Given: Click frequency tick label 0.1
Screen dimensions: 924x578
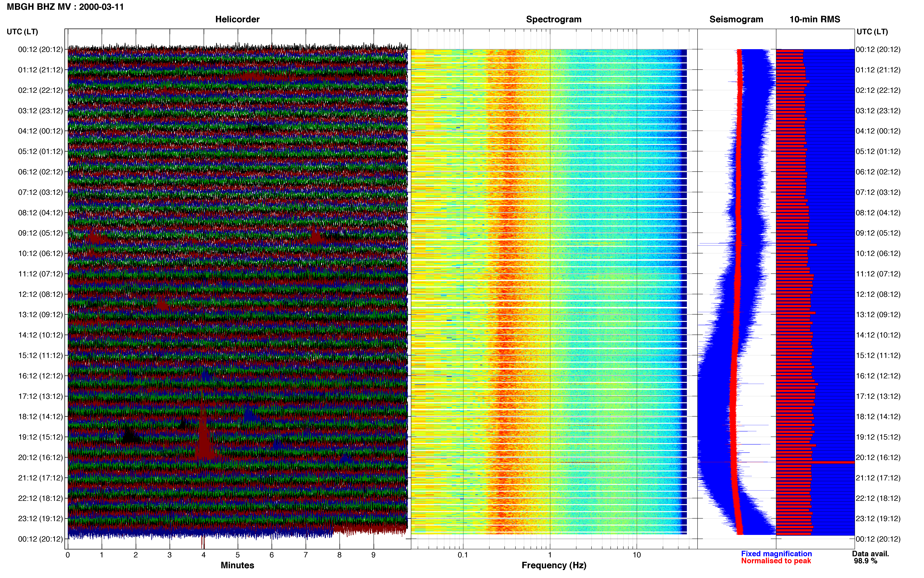Looking at the screenshot, I should click(463, 555).
